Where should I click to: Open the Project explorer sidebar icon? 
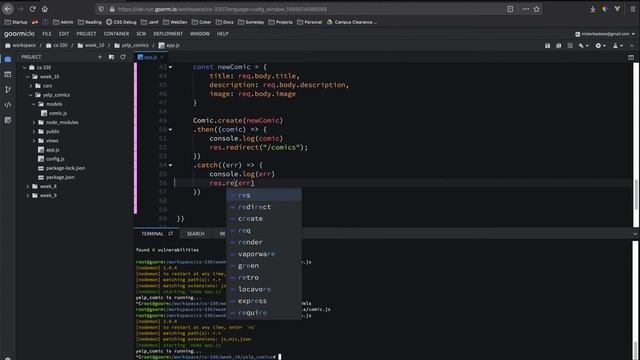(8, 60)
